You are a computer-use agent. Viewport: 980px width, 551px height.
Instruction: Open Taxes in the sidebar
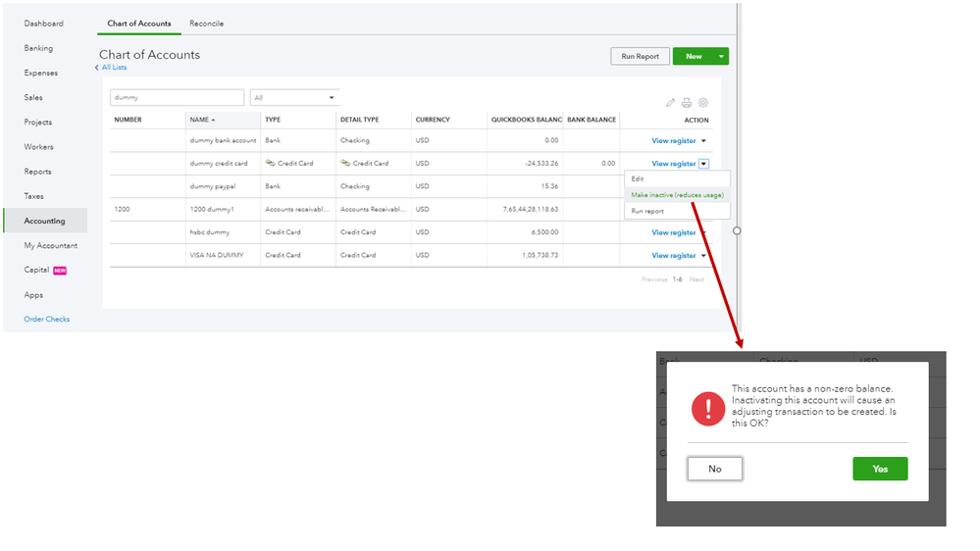33,196
